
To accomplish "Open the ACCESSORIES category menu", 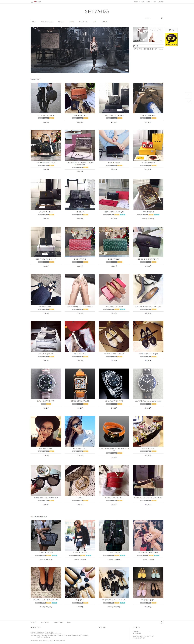I will point(83,22).
